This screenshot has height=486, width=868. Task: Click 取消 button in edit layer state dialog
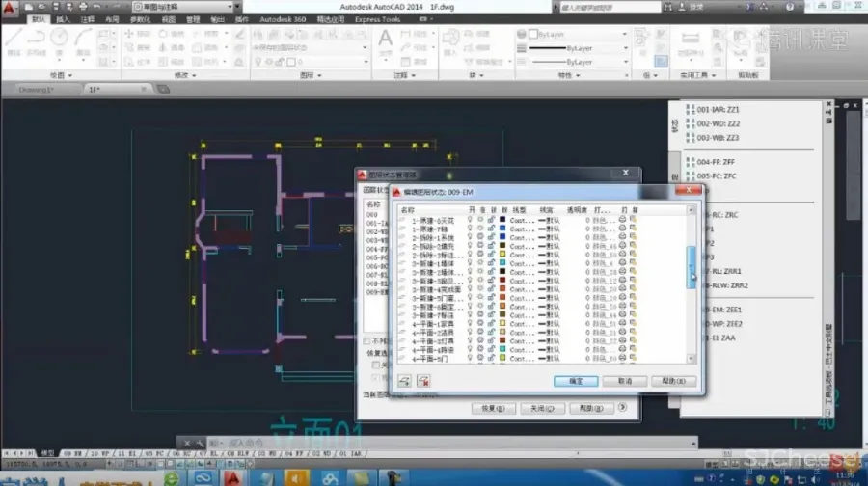pos(624,381)
